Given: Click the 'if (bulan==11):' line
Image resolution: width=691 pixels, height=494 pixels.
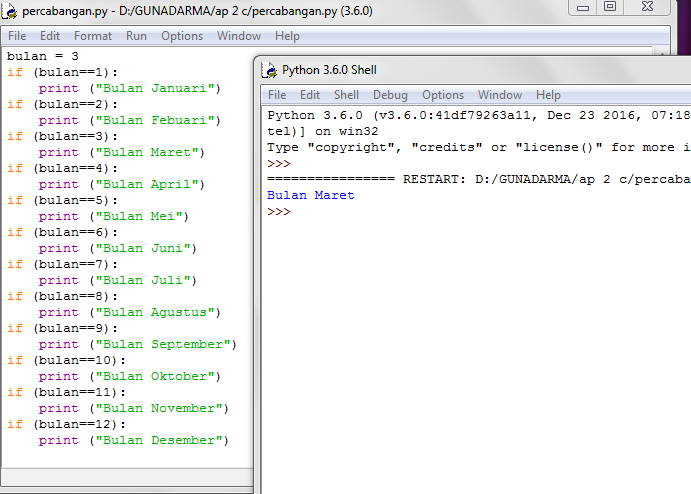Looking at the screenshot, I should click(67, 393).
